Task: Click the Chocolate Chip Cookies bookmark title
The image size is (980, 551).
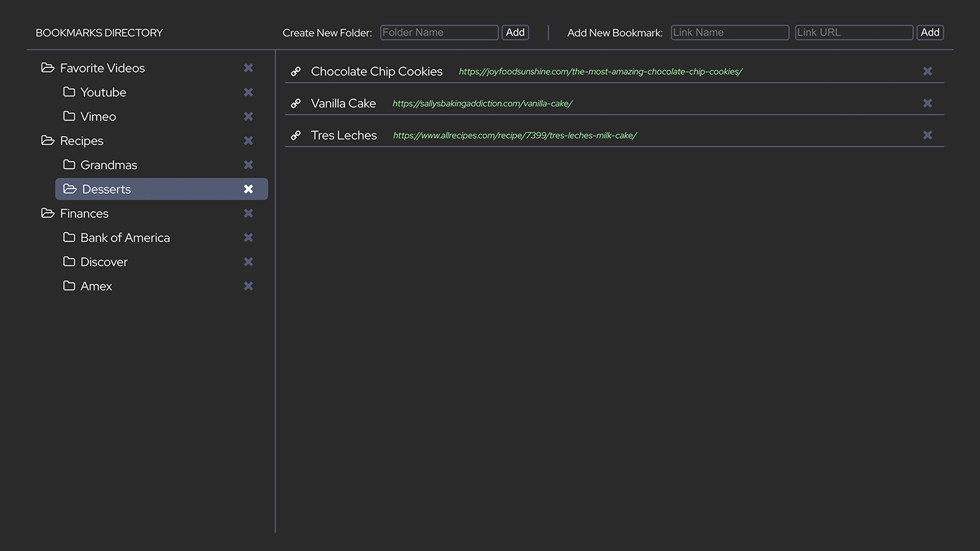Action: coord(377,71)
